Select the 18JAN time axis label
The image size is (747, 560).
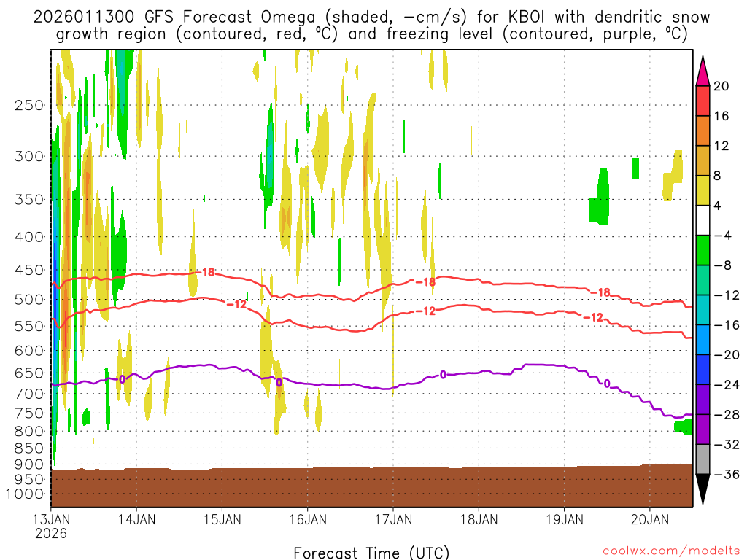[479, 519]
